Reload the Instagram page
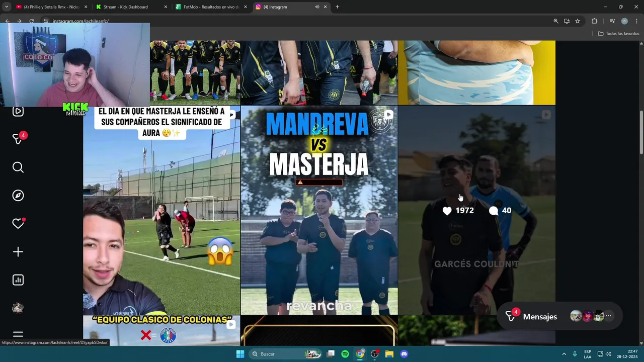This screenshot has height=362, width=644. 31,21
